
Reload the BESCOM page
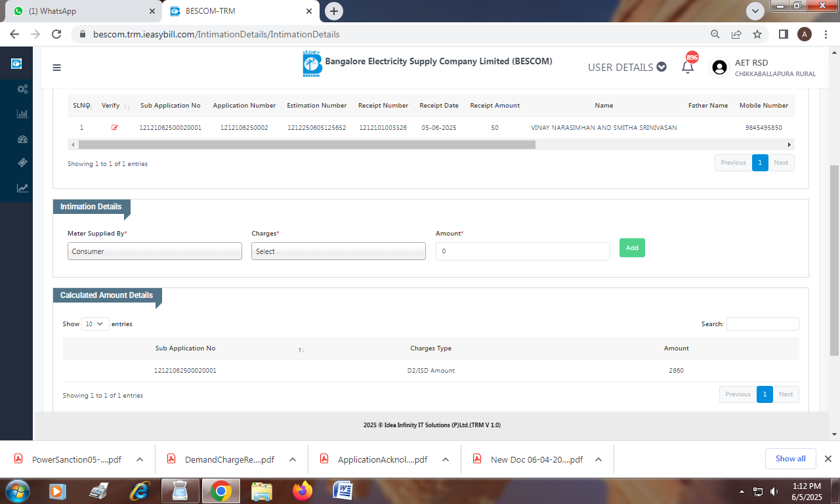(56, 34)
